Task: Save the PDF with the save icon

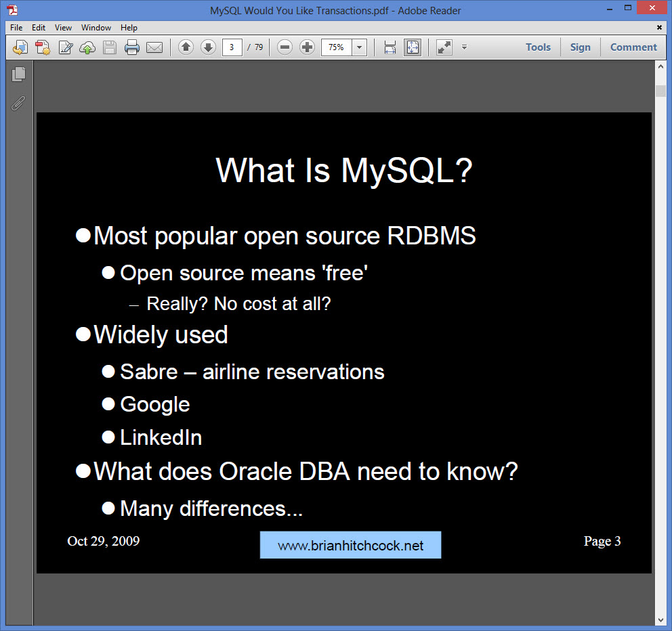Action: pos(109,47)
